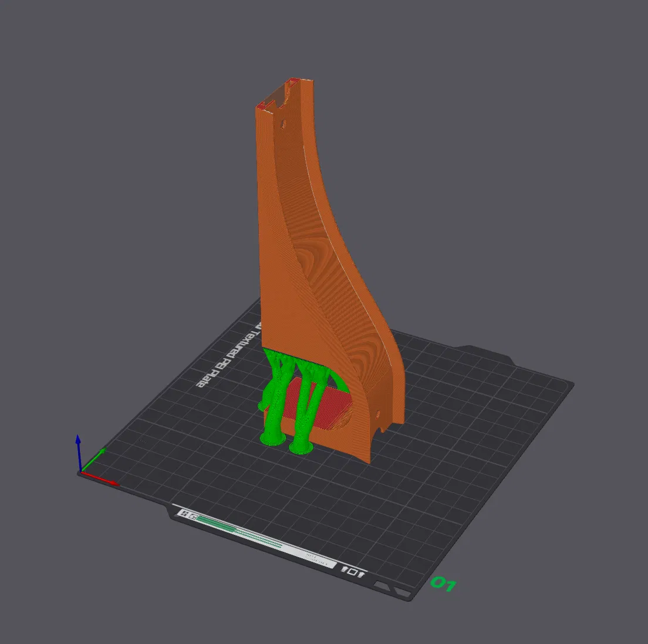
Task: Click the green plate number 01
Action: coord(443,584)
